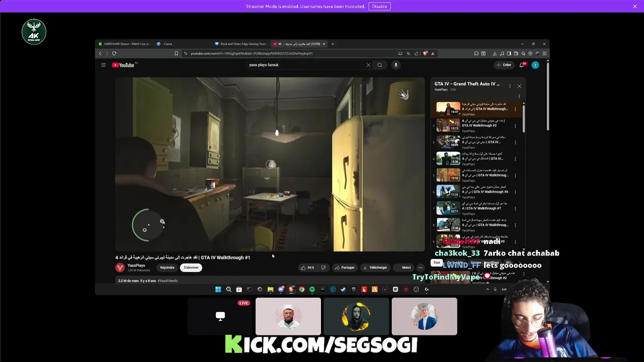Bookmark this page icon in address bar
The image size is (644, 362).
tap(176, 53)
